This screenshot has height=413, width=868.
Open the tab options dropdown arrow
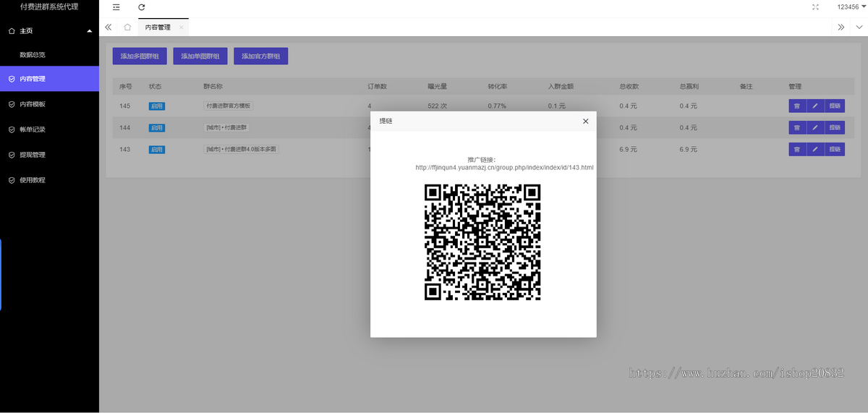(x=859, y=27)
